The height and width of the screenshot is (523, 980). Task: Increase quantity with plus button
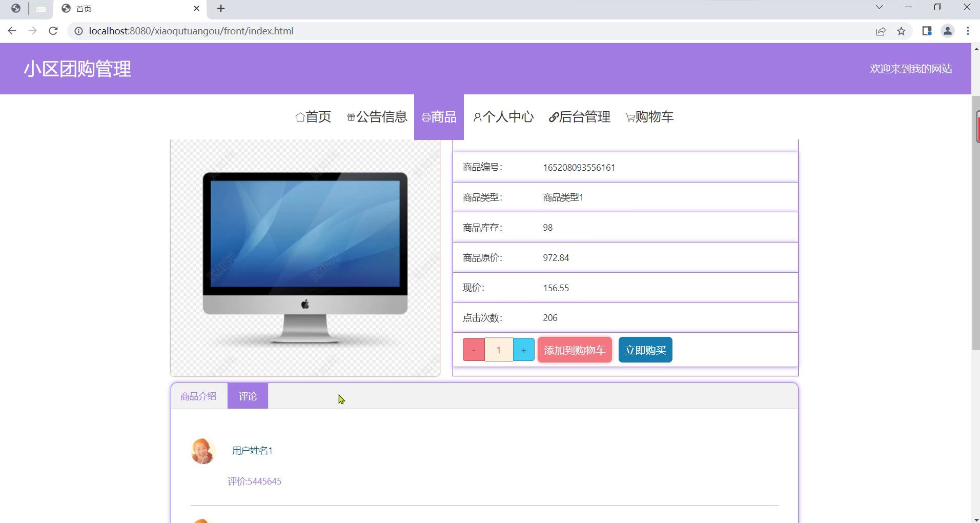click(523, 350)
